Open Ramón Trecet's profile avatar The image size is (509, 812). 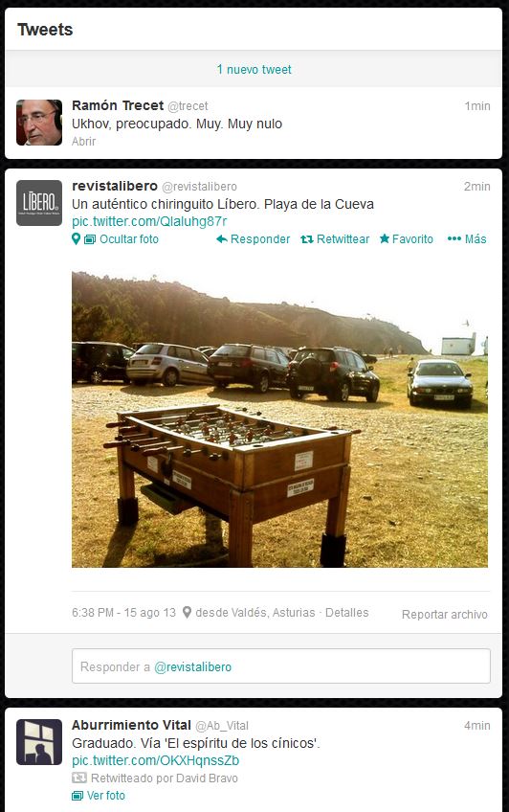(x=39, y=123)
